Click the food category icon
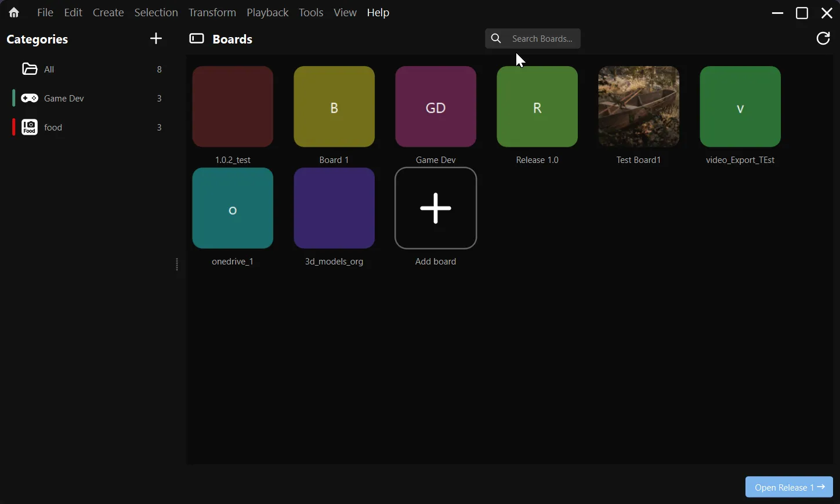Viewport: 840px width, 504px height. coord(30,128)
